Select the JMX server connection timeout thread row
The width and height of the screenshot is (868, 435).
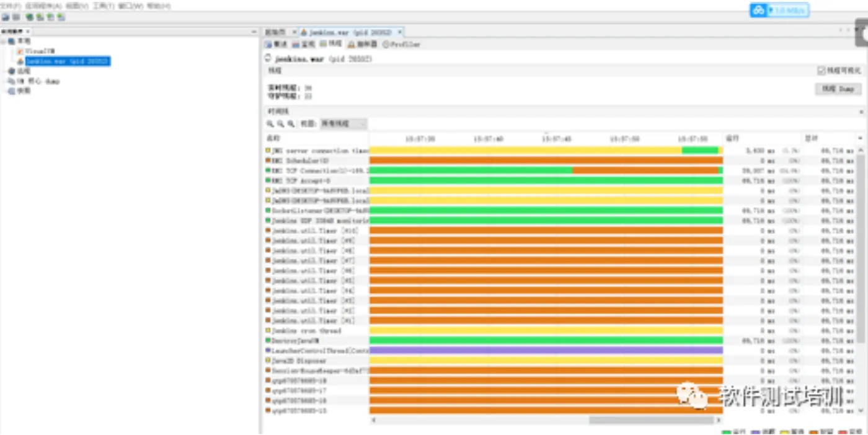tap(560, 151)
